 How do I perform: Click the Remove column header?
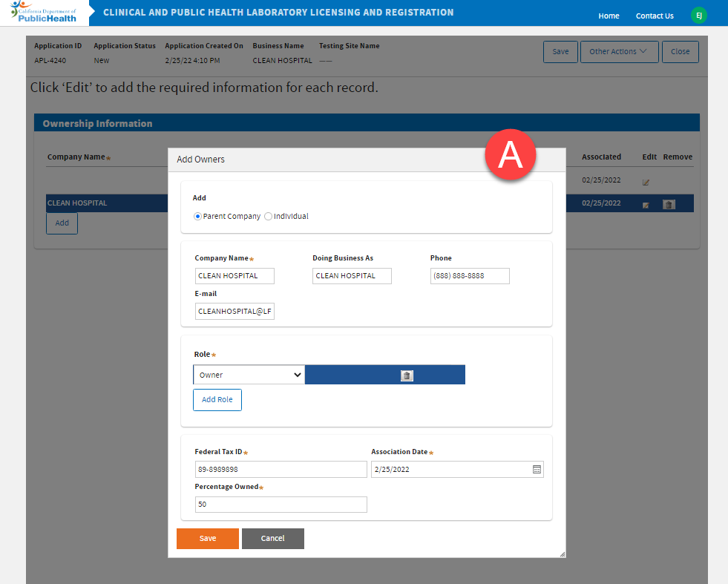(x=678, y=157)
